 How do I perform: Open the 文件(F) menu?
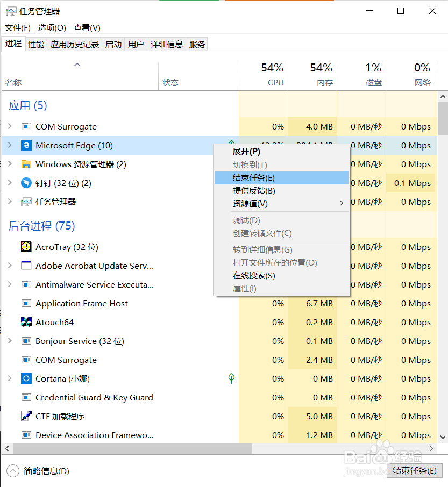coord(18,28)
